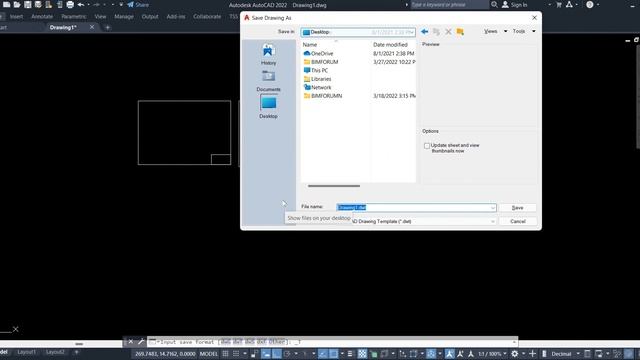The height and width of the screenshot is (360, 640).
Task: Open the Decimal units dropdown in status bar
Action: tap(578, 354)
